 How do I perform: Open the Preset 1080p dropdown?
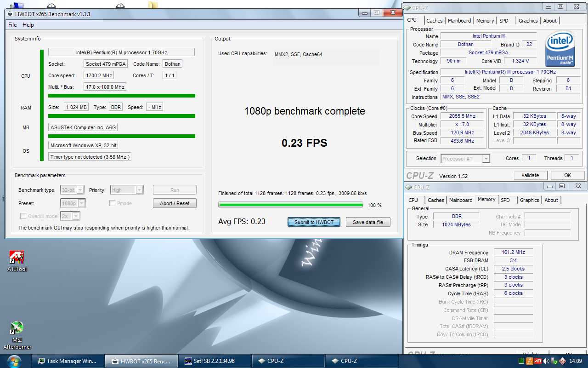pos(73,203)
